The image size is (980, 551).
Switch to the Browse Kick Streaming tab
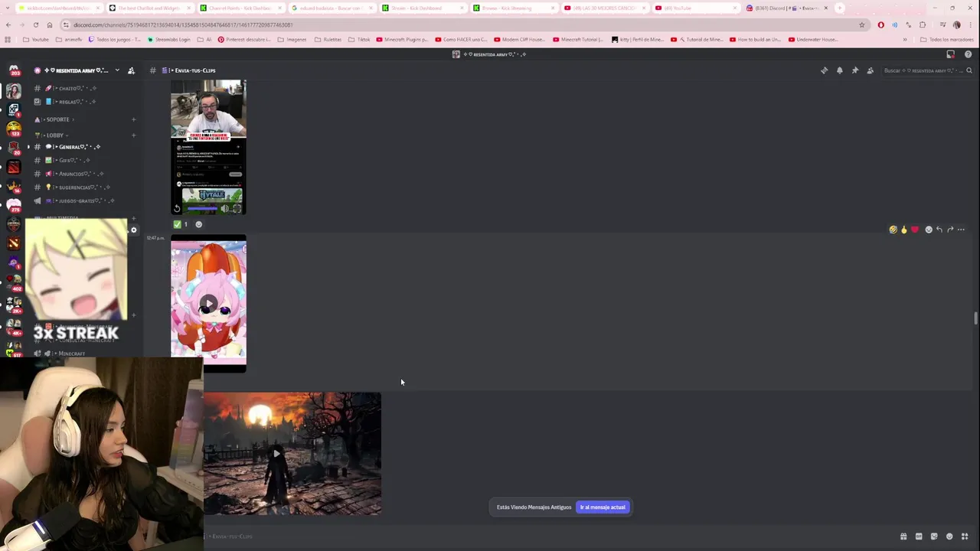tap(514, 8)
